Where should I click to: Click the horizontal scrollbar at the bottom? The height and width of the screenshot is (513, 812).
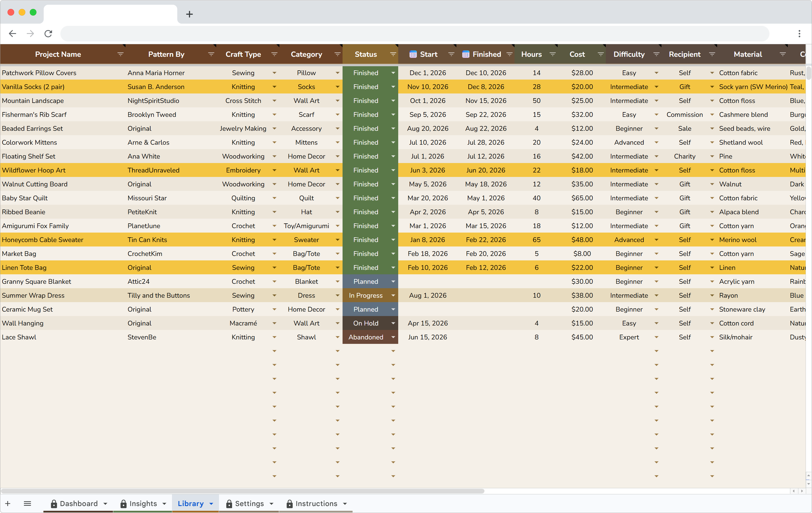pyautogui.click(x=243, y=491)
